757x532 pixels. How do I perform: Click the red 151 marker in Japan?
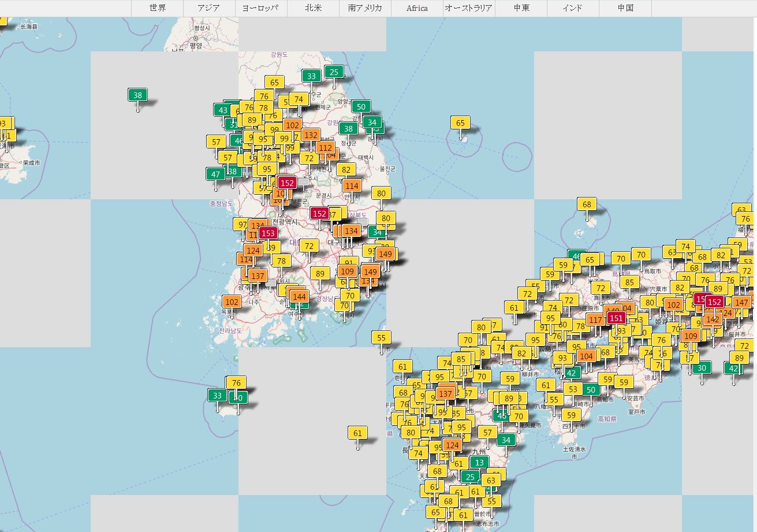coord(616,318)
